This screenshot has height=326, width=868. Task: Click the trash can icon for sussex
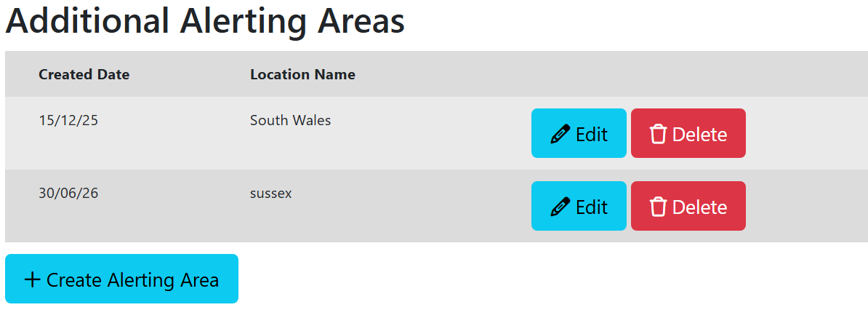658,207
